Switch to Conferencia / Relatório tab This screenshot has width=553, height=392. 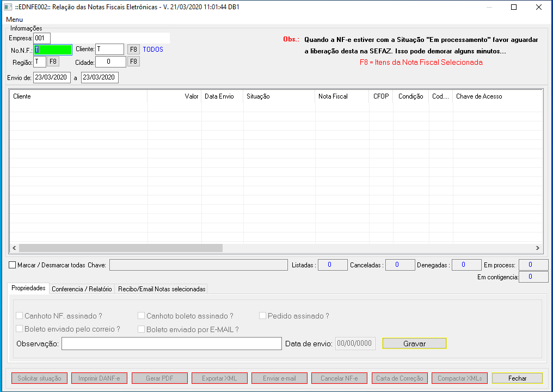tap(82, 289)
